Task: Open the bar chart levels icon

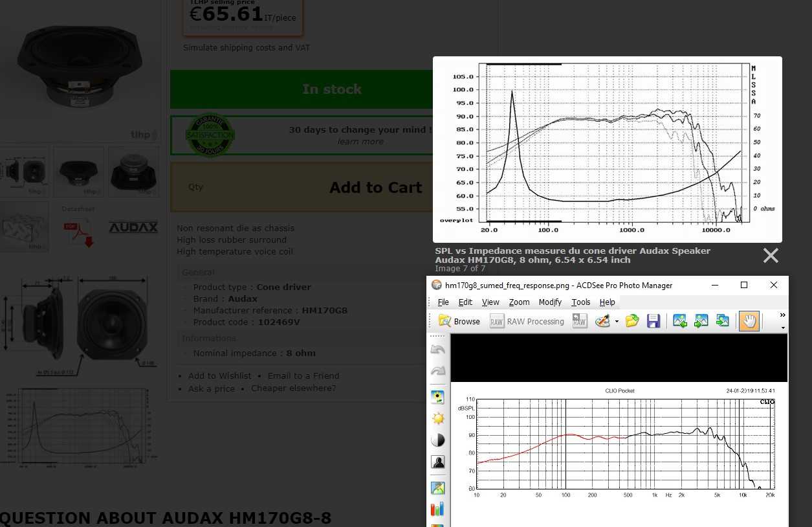Action: click(438, 510)
